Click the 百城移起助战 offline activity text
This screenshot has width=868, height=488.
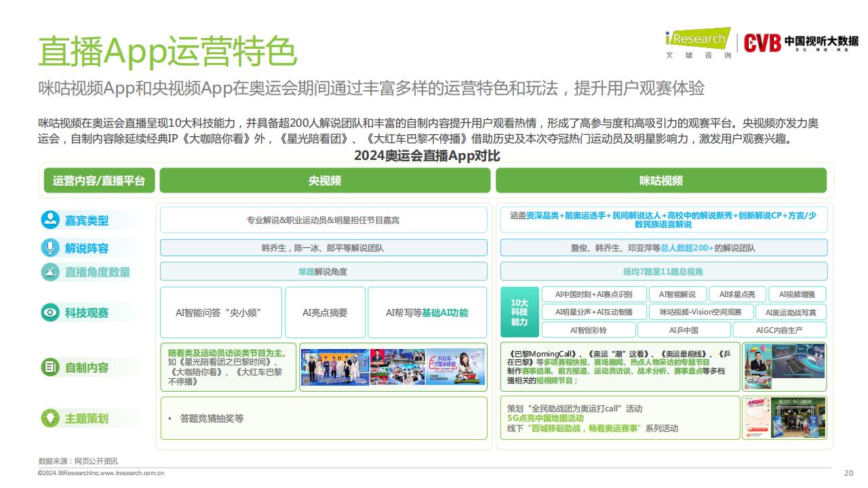click(593, 428)
